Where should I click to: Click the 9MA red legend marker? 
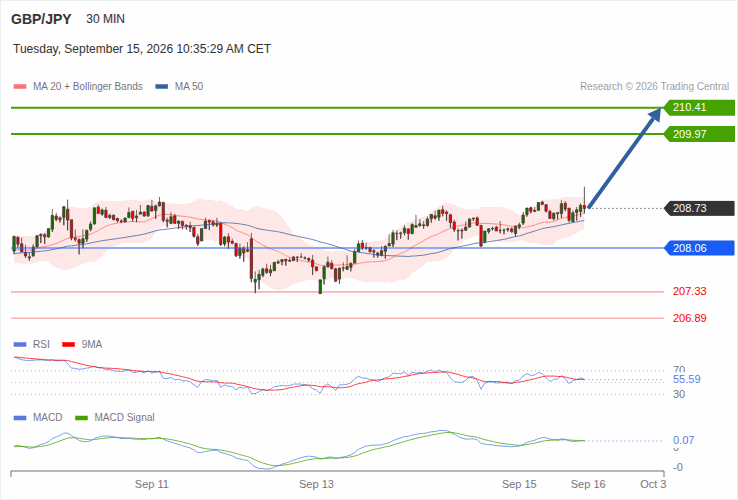click(x=69, y=345)
